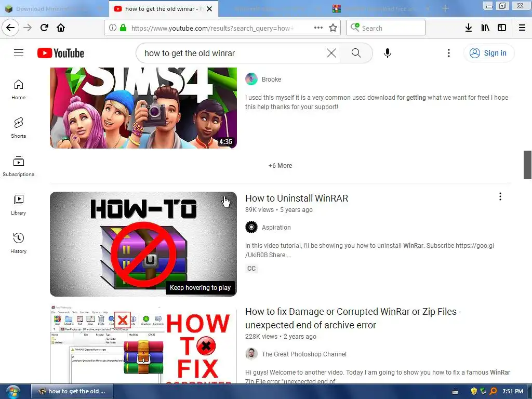Open action menu for How to Uninstall WinRAR

(500, 196)
